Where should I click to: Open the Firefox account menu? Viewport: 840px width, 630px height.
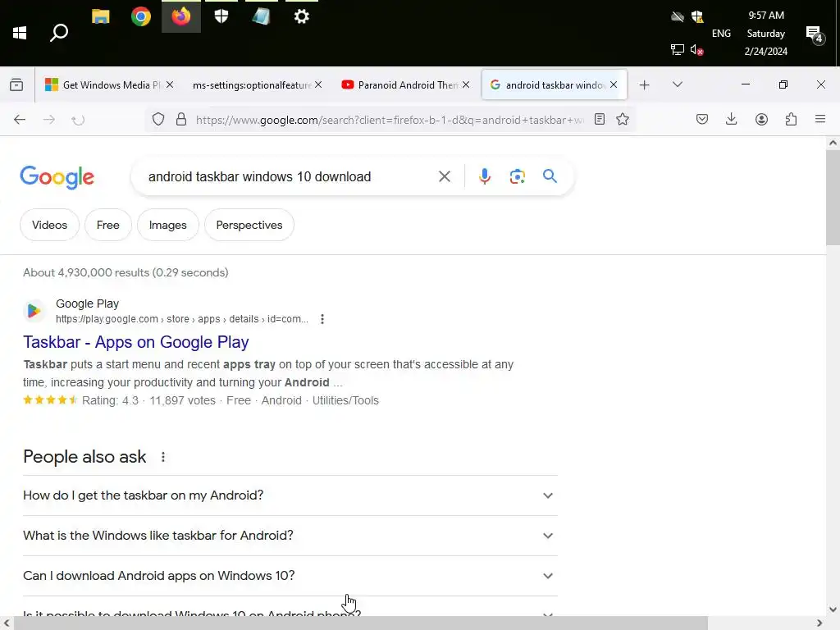tap(761, 120)
